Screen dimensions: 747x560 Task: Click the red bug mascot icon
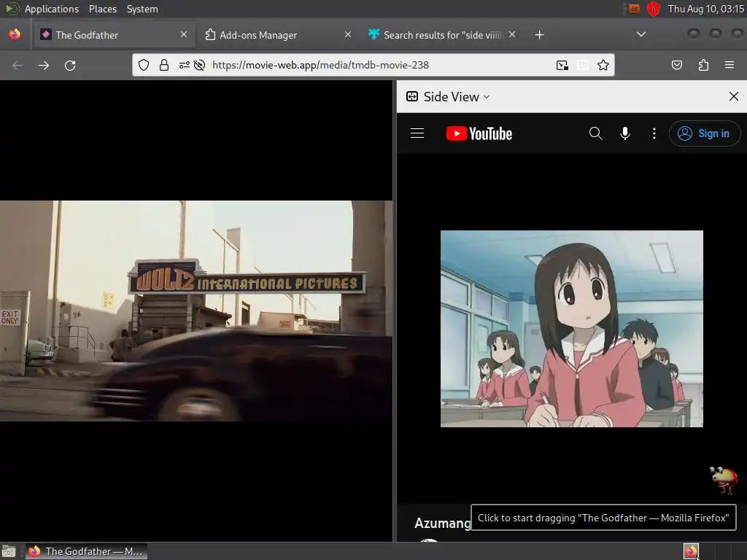(x=724, y=480)
